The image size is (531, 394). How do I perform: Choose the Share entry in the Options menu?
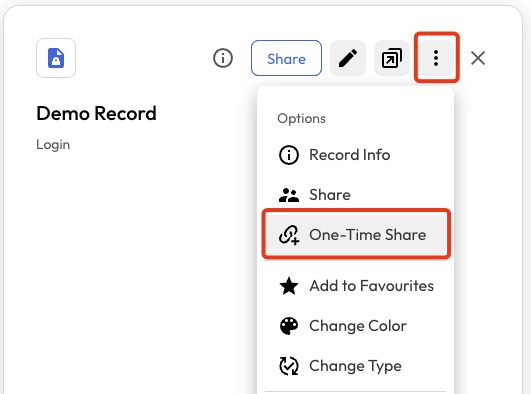(356, 195)
